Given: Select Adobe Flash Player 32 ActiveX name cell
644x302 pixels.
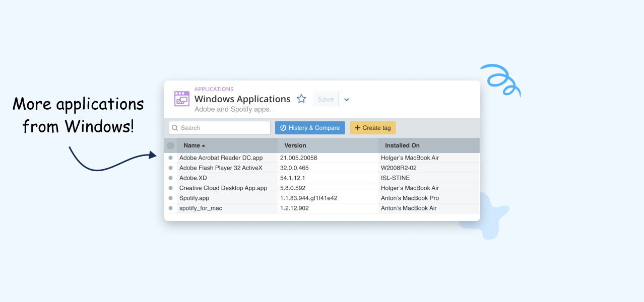Looking at the screenshot, I should point(227,168).
